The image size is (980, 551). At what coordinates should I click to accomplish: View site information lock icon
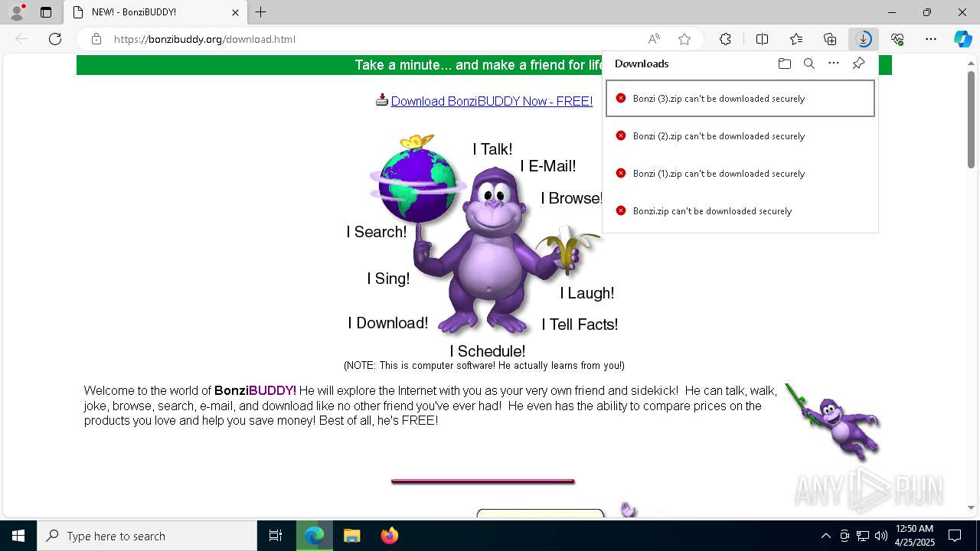coord(96,39)
